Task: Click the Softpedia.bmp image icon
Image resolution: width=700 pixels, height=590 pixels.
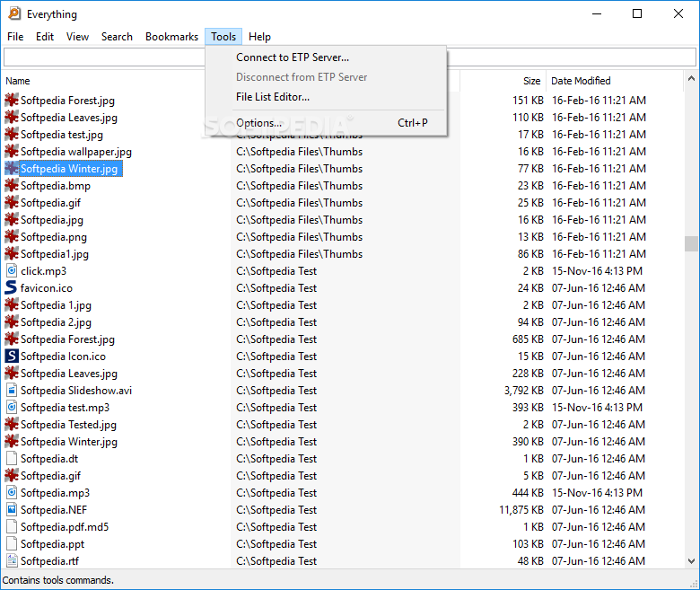Action: click(x=12, y=185)
